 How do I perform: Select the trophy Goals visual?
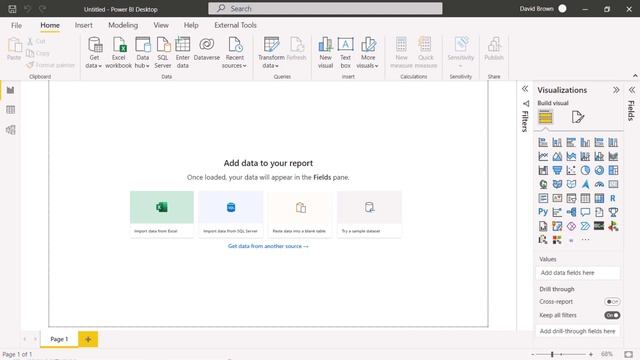coord(613,212)
